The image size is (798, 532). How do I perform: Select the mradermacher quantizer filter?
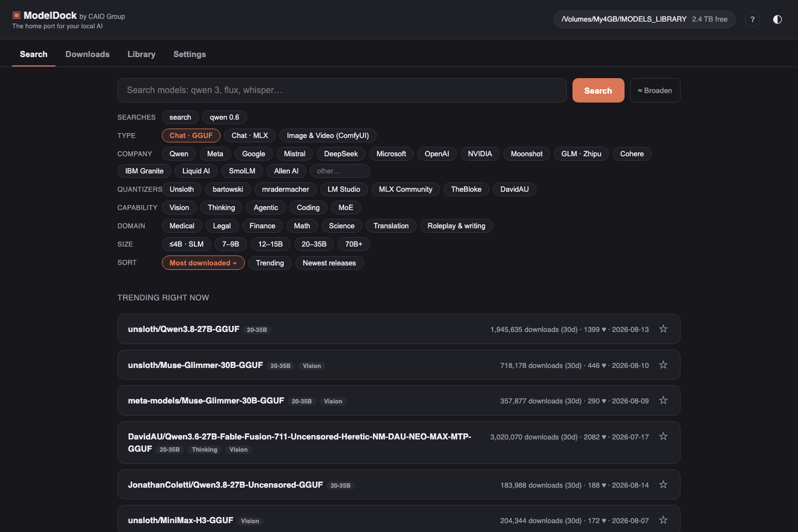click(285, 190)
